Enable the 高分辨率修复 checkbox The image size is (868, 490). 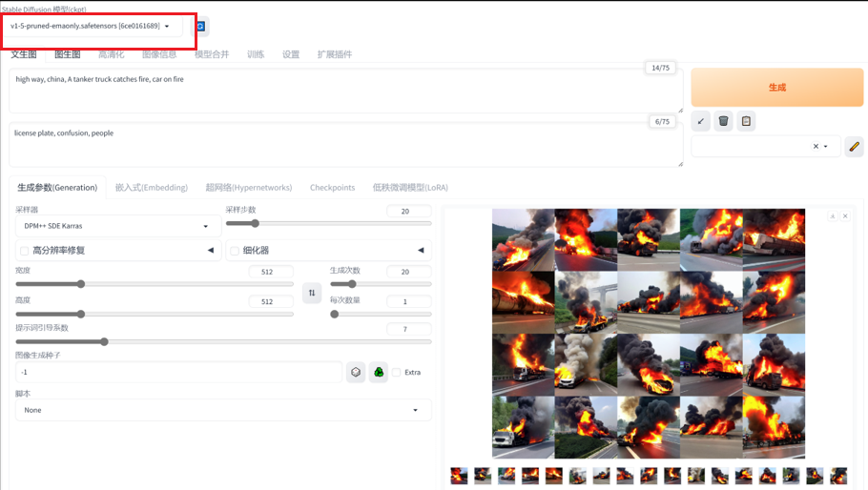pyautogui.click(x=25, y=251)
